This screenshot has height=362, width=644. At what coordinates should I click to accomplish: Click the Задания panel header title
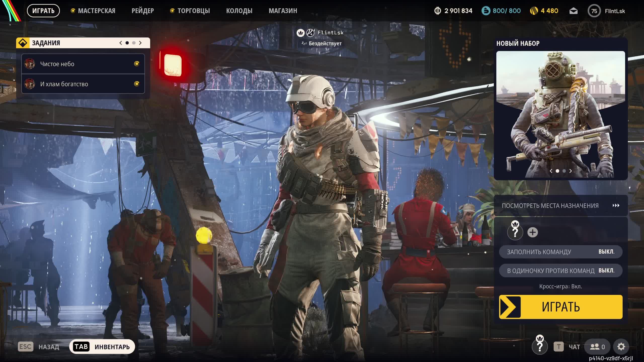coord(46,43)
